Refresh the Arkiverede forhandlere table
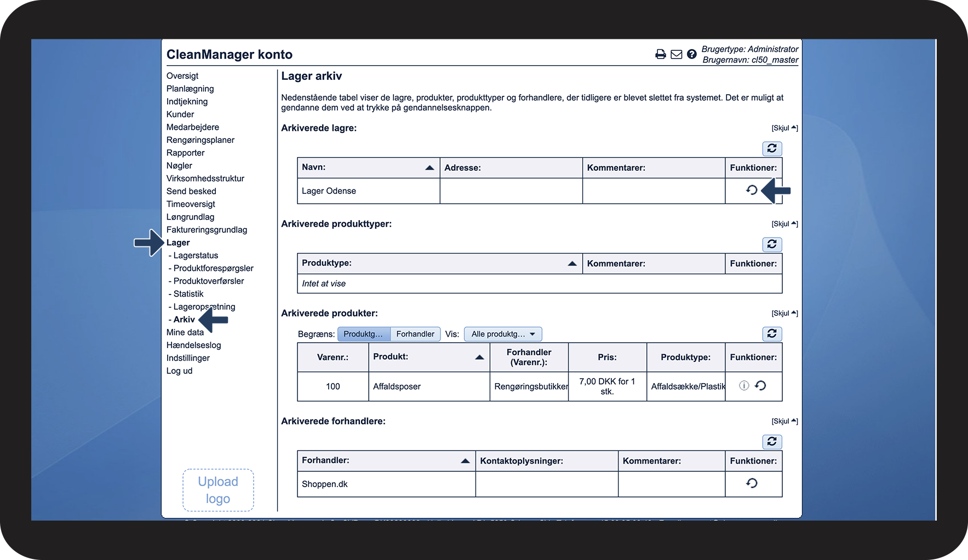The width and height of the screenshot is (968, 560). coord(772,442)
